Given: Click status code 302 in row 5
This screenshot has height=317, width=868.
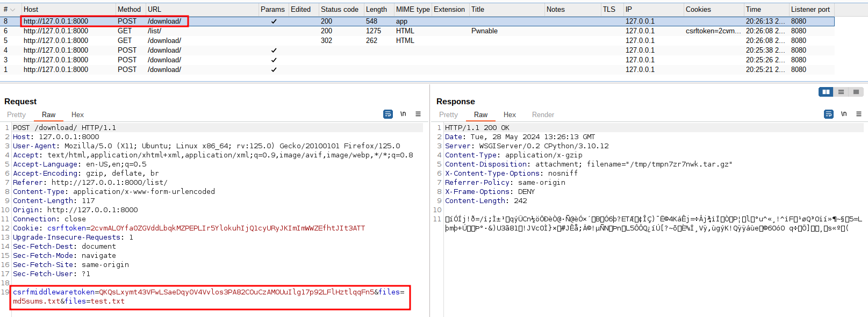Looking at the screenshot, I should tap(326, 41).
